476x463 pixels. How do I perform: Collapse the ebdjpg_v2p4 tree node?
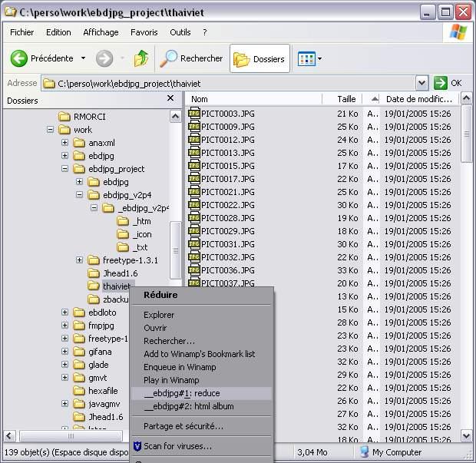pyautogui.click(x=79, y=194)
